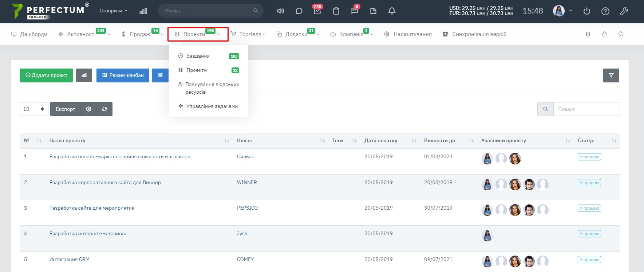Screen dimensions: 644x272
Task: Open the chat bubble icon in top bar
Action: [299, 11]
